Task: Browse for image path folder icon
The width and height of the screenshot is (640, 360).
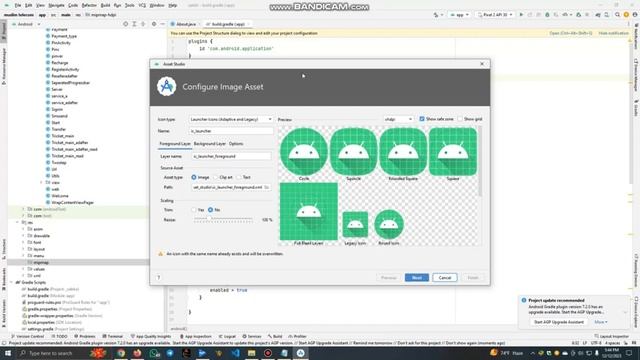Action: click(267, 187)
